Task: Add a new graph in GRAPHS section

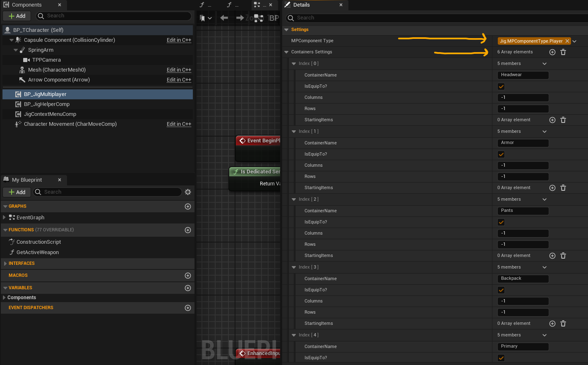Action: (188, 207)
